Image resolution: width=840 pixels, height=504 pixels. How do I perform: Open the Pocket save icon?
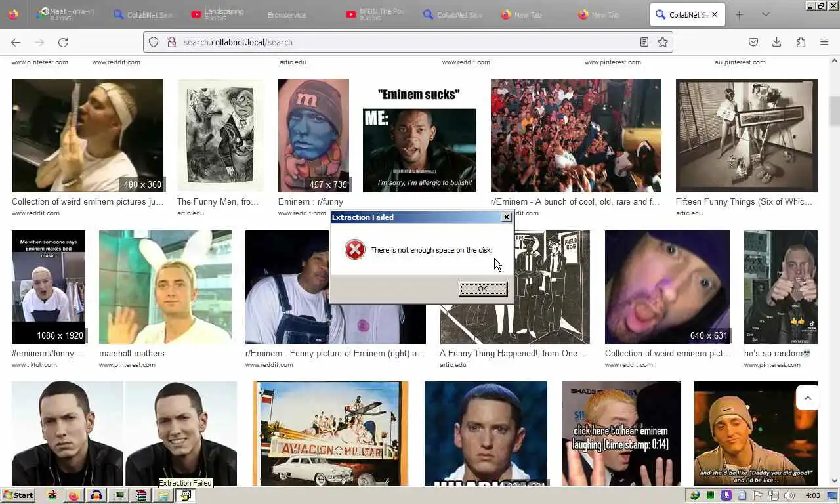point(753,42)
